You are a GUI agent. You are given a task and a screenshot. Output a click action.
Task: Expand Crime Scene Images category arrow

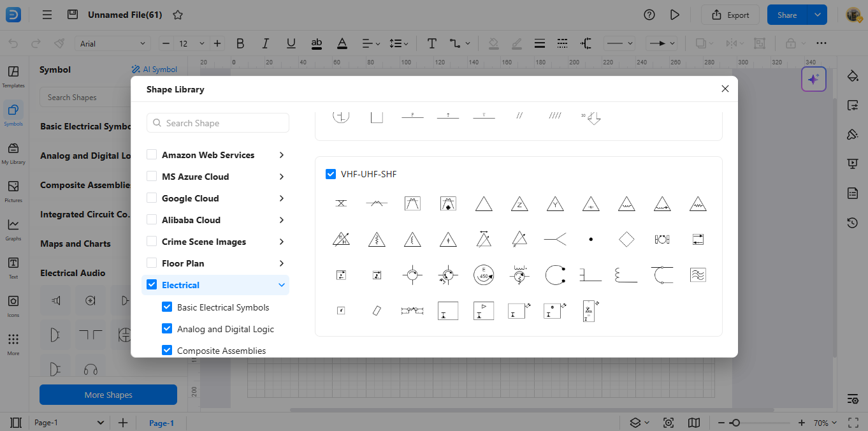(282, 242)
